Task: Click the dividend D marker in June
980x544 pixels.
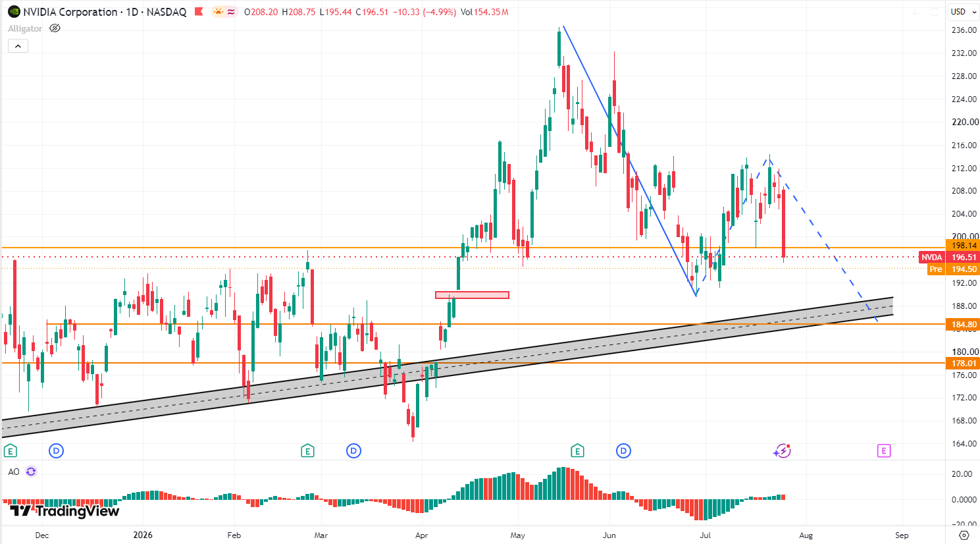Action: click(623, 451)
